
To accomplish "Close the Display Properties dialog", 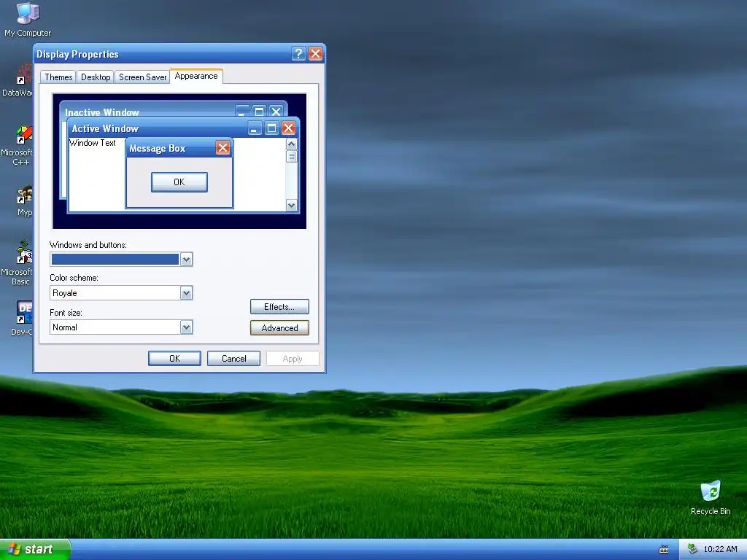I will click(315, 54).
